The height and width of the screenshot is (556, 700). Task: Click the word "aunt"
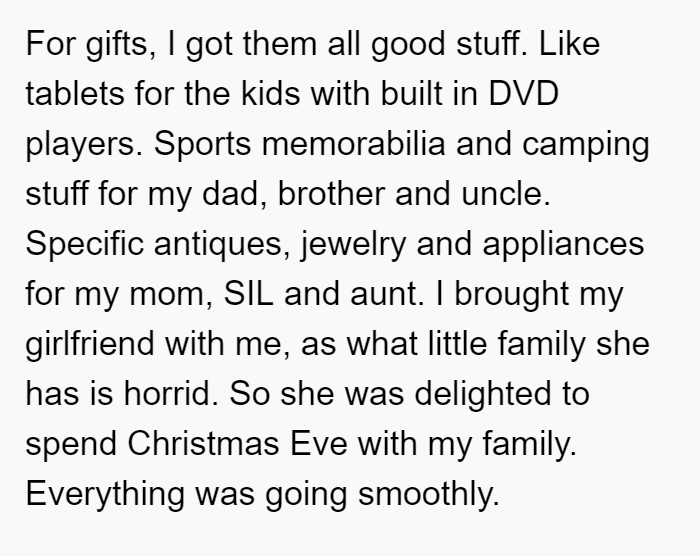click(383, 294)
